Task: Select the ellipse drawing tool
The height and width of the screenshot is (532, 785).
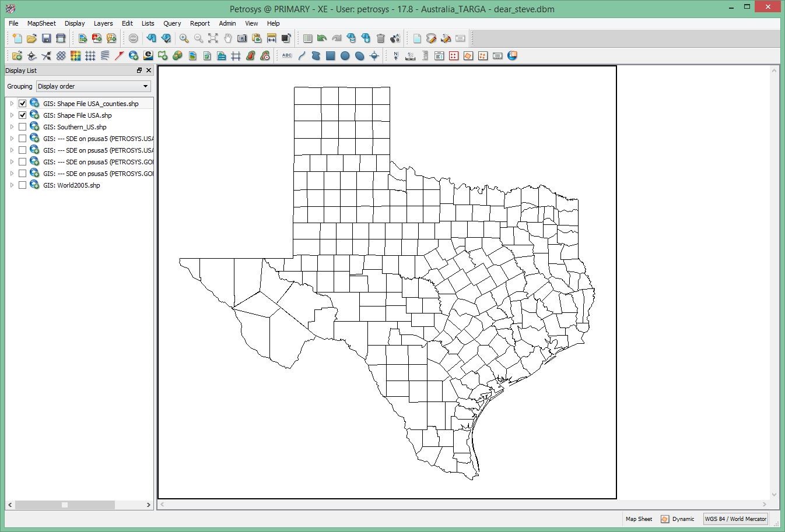Action: (x=358, y=56)
